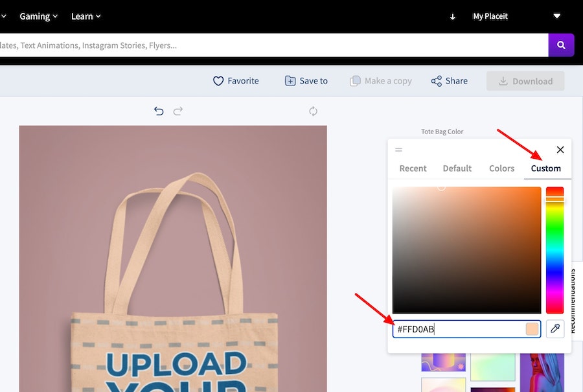Click the undo arrow icon
The height and width of the screenshot is (392, 583).
pos(159,111)
